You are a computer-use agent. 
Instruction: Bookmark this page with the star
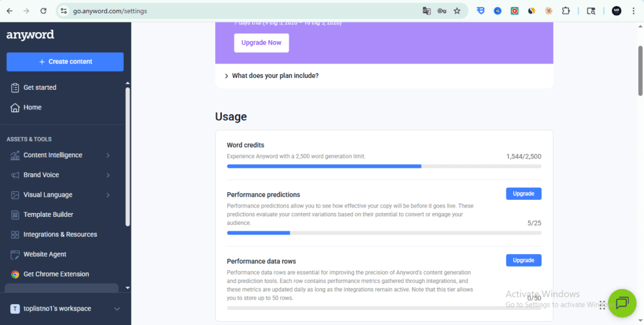[x=457, y=11]
